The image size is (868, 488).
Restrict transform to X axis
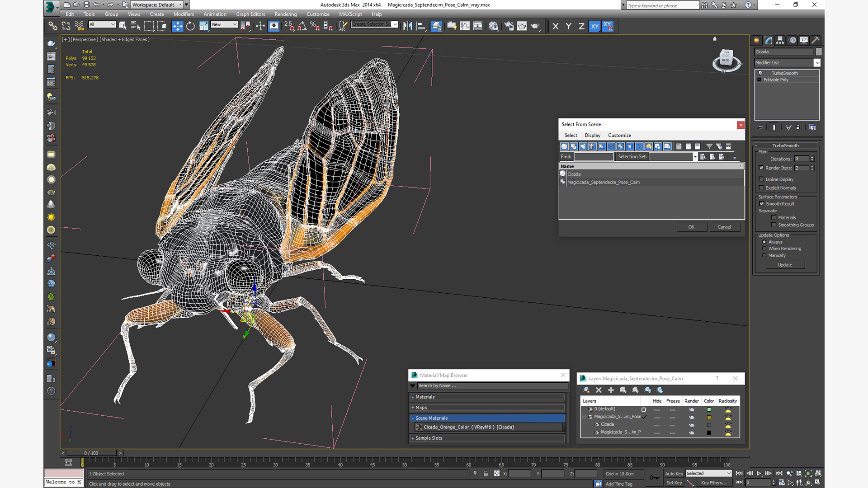(x=556, y=26)
